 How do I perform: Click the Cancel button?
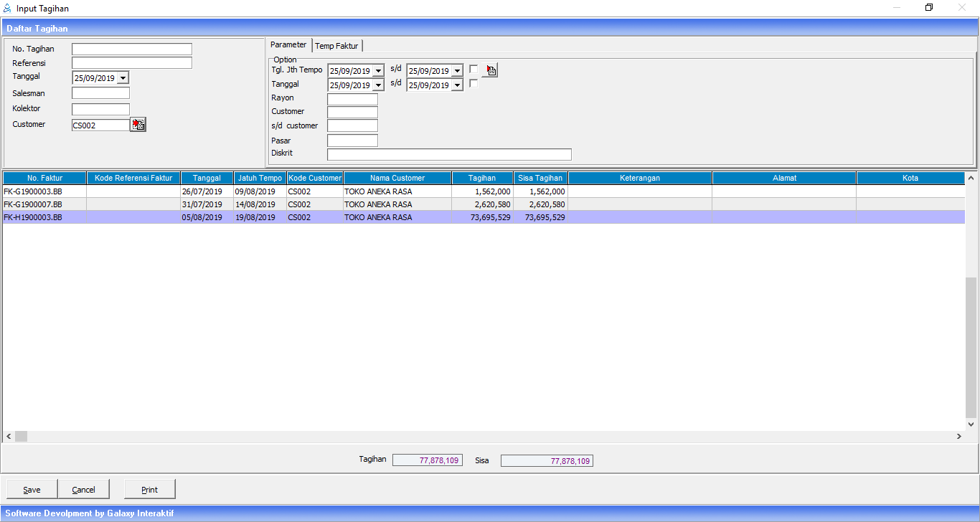[x=83, y=490]
